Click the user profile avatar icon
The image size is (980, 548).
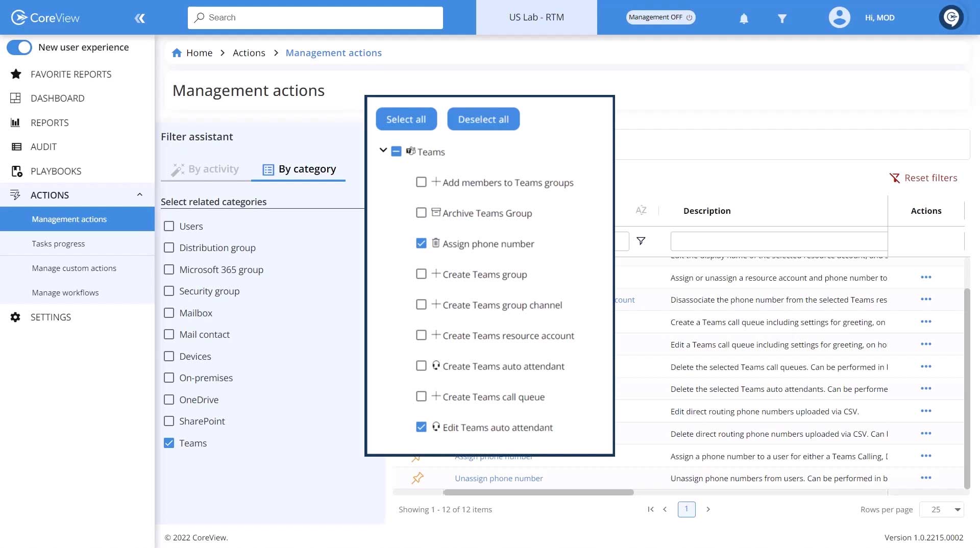(839, 17)
